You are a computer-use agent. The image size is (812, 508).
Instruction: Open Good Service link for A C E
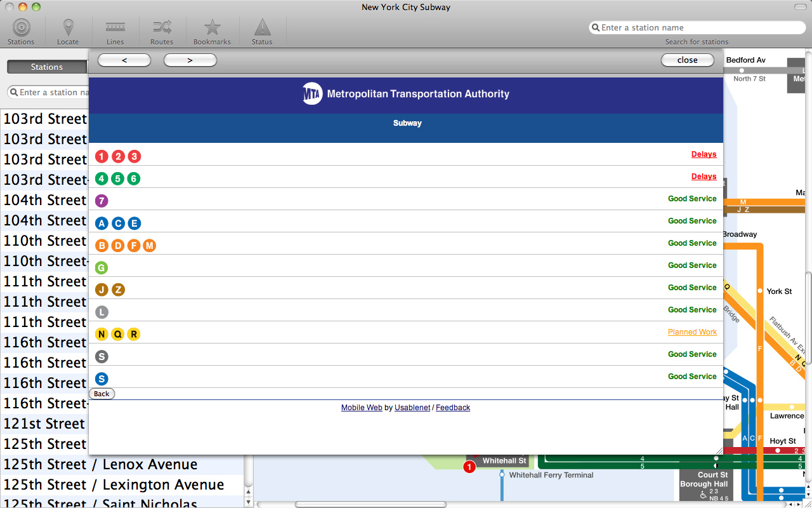coord(692,221)
